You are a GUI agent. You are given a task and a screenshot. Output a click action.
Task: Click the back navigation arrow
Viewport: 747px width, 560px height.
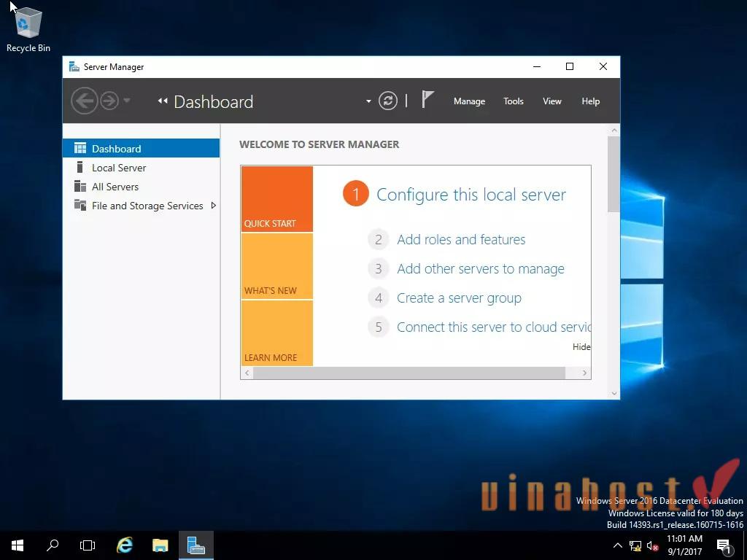point(85,101)
